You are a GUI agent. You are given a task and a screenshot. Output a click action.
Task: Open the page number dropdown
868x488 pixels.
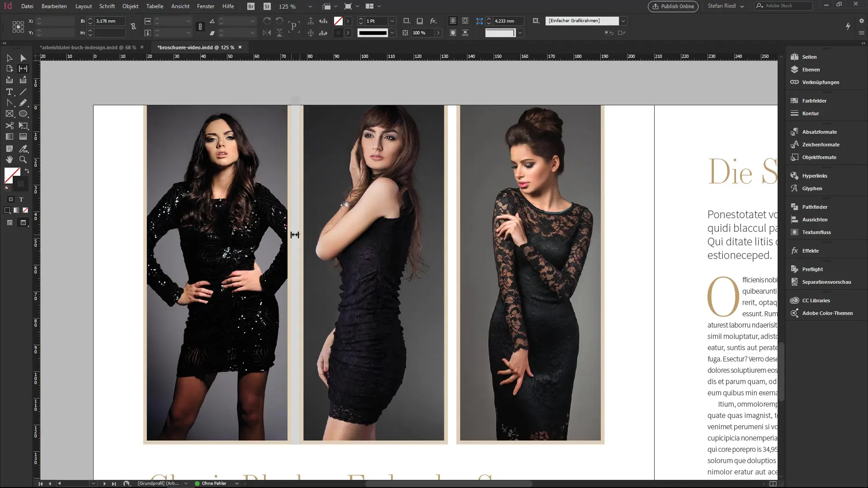point(93,483)
